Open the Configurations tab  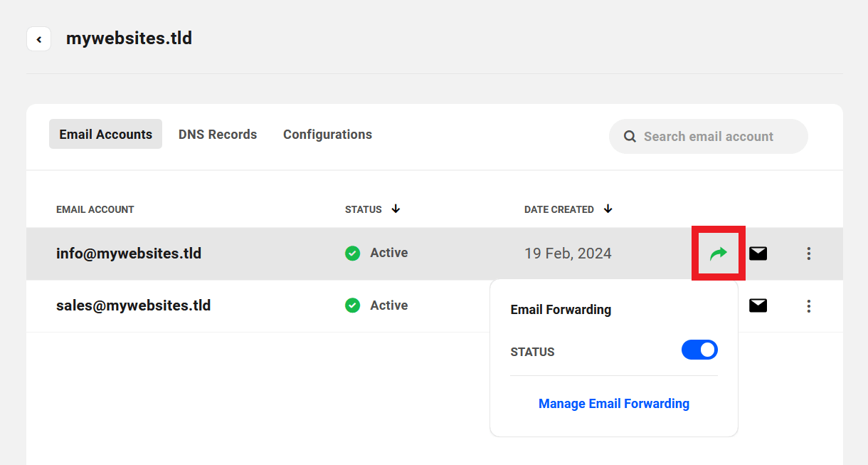pyautogui.click(x=327, y=134)
